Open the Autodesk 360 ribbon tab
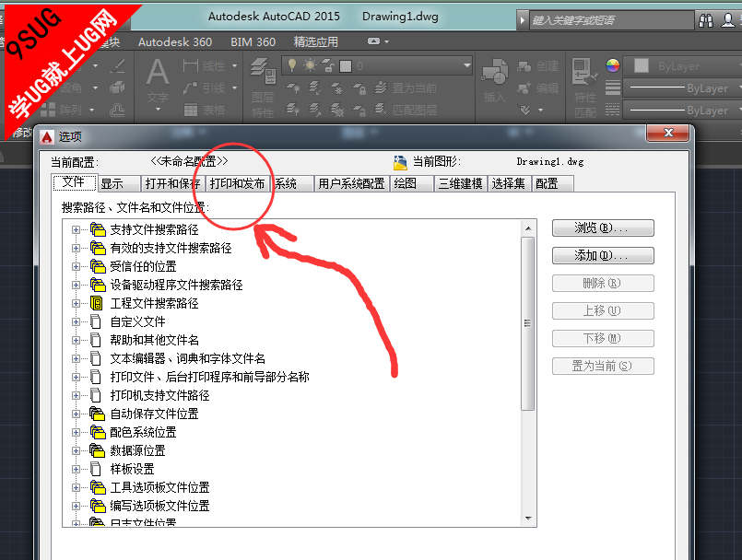The image size is (742, 560). pos(175,42)
